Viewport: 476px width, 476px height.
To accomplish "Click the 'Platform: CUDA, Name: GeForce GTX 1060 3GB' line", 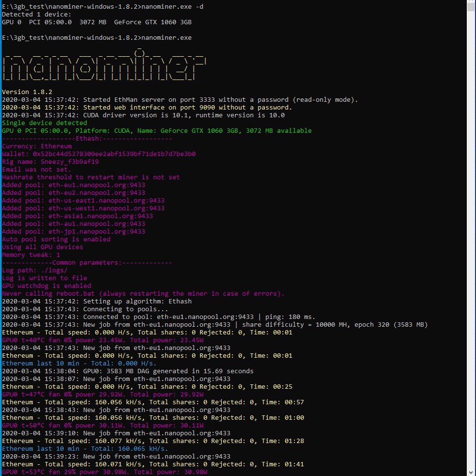I will [x=156, y=131].
